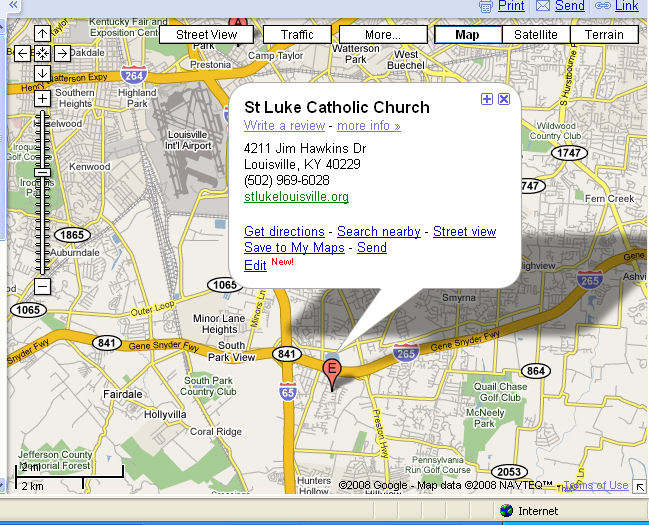Switch to Terrain view
This screenshot has width=649, height=525.
pyautogui.click(x=604, y=34)
